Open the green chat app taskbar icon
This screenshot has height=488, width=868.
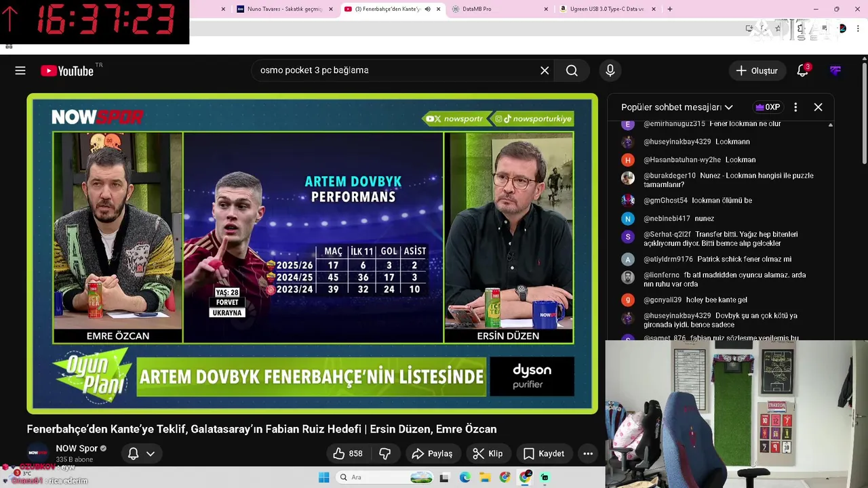pos(545,478)
